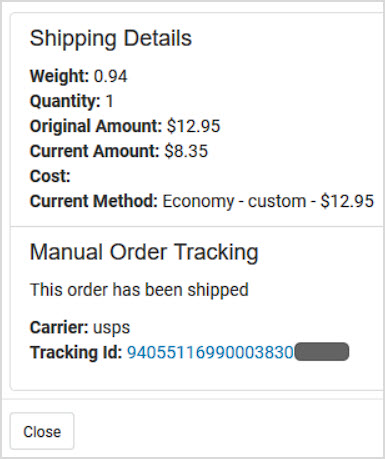This screenshot has height=459, width=385.
Task: Click the Weight 0.94 value
Action: [x=111, y=76]
